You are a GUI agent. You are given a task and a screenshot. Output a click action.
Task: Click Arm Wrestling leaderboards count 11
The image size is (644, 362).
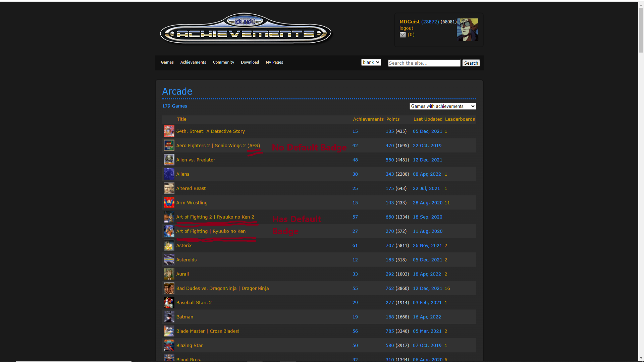point(447,203)
